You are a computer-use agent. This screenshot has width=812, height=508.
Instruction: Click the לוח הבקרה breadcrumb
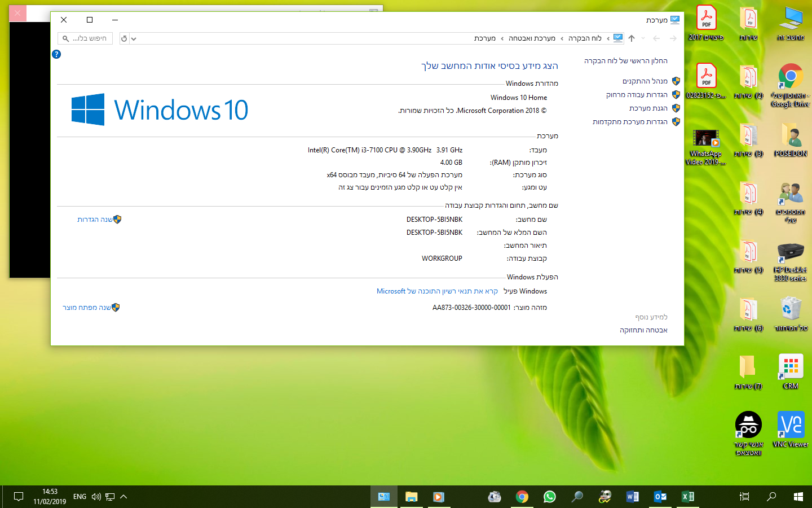[585, 38]
